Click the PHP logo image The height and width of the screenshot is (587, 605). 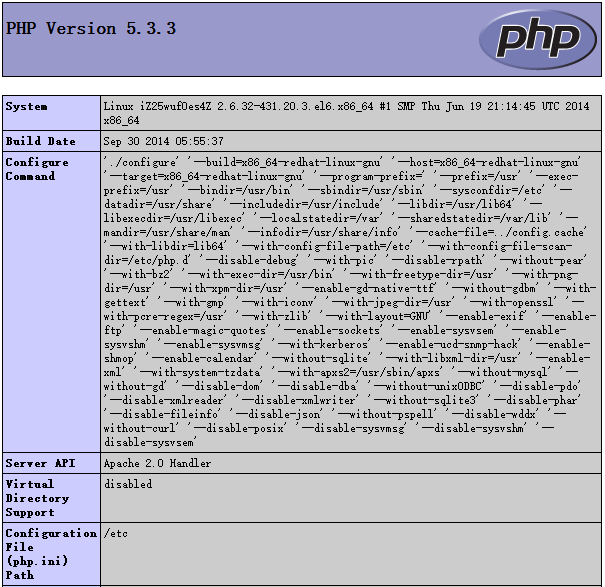pyautogui.click(x=538, y=39)
